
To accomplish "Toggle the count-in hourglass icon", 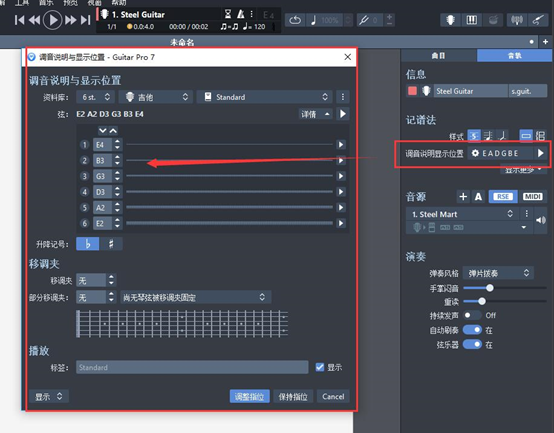I will coord(228,14).
